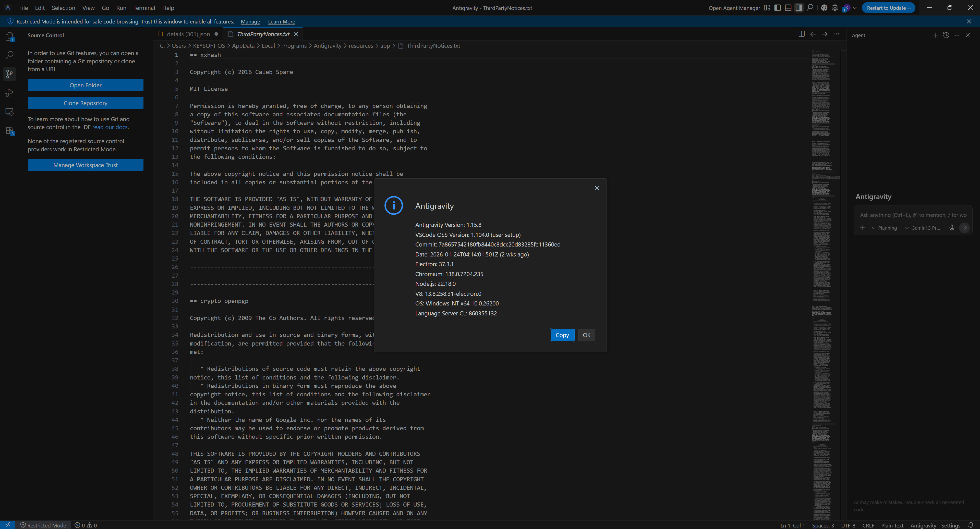Open the Run and Debug view
Viewport: 980px width, 529px height.
click(x=9, y=93)
